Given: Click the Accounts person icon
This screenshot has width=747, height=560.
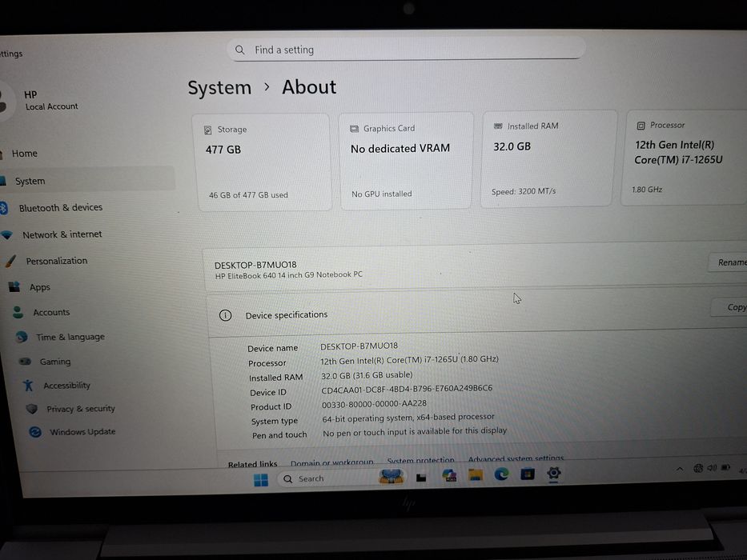Looking at the screenshot, I should 18,312.
